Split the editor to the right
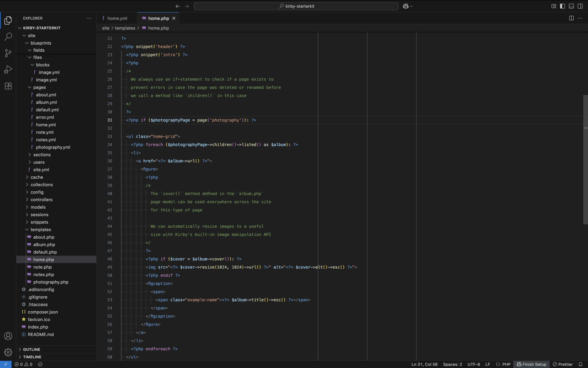Viewport: 588px width, 368px height. [x=571, y=18]
